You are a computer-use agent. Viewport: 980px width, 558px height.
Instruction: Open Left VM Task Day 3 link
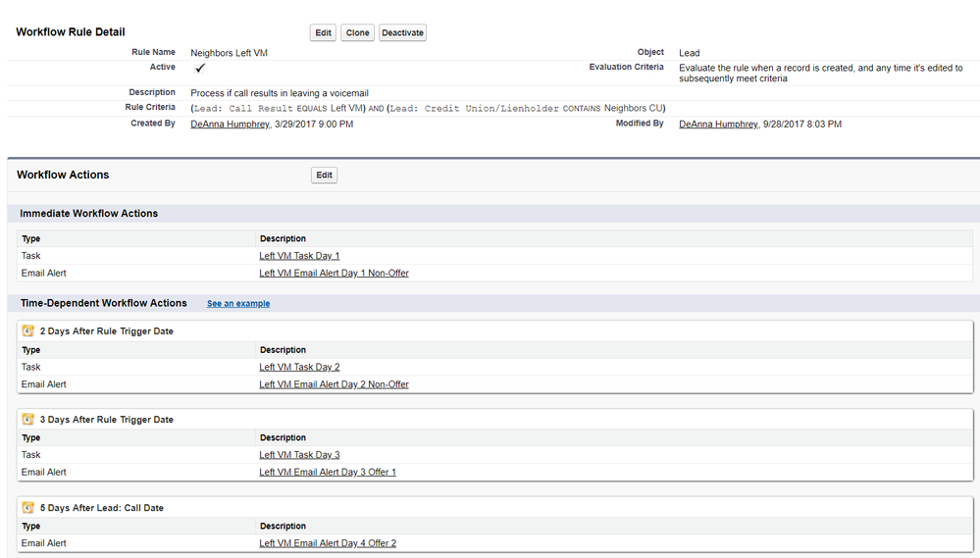click(x=299, y=455)
